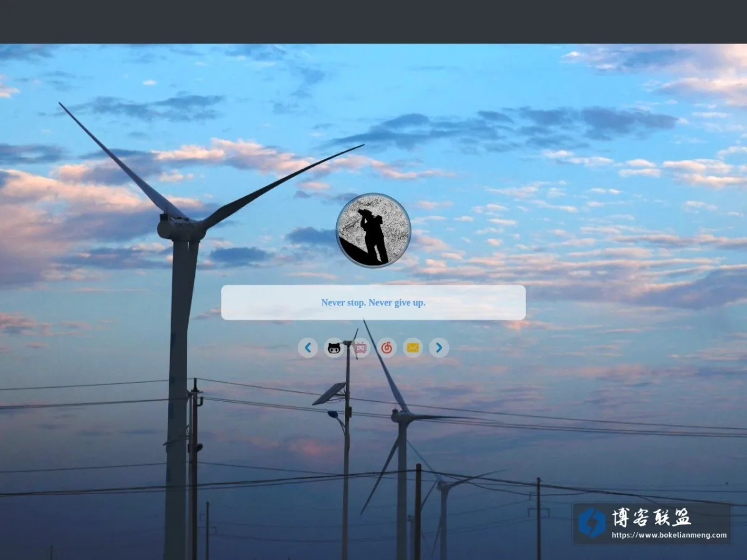Viewport: 747px width, 560px height.
Task: Open the red NetEase Cloud Music icon
Action: (x=387, y=348)
